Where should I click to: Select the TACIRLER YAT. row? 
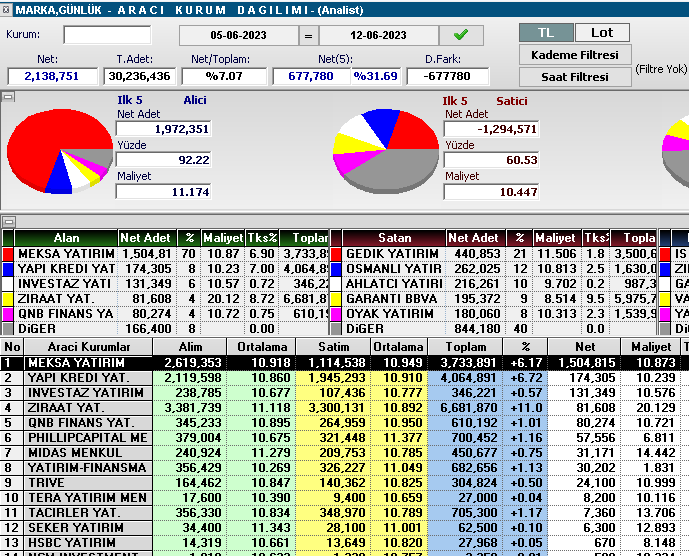point(344,512)
